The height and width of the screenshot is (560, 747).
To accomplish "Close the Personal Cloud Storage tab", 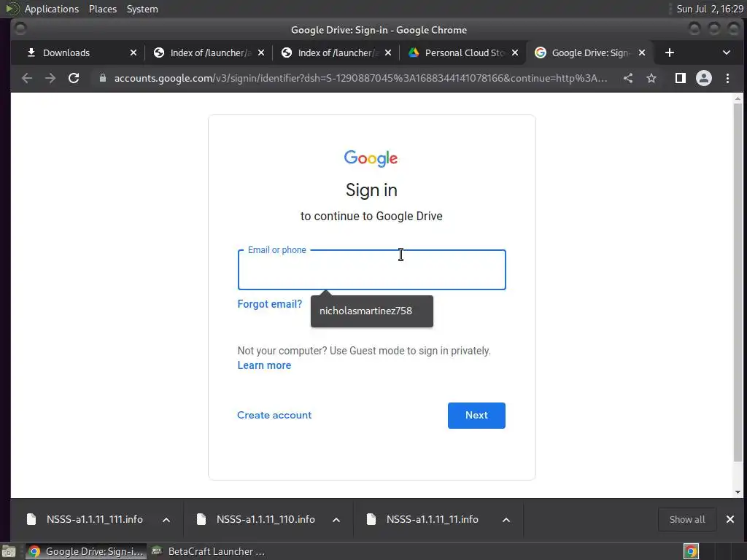I will pyautogui.click(x=515, y=52).
